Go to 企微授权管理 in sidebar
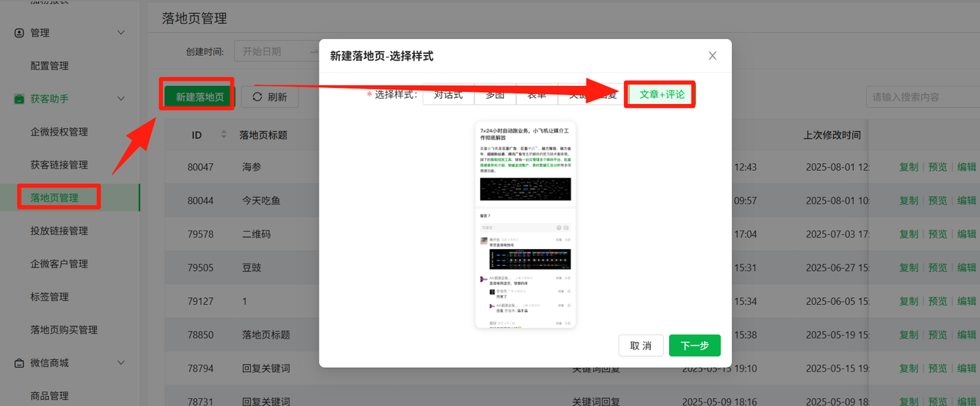Screen dimensions: 980x406 [x=59, y=132]
